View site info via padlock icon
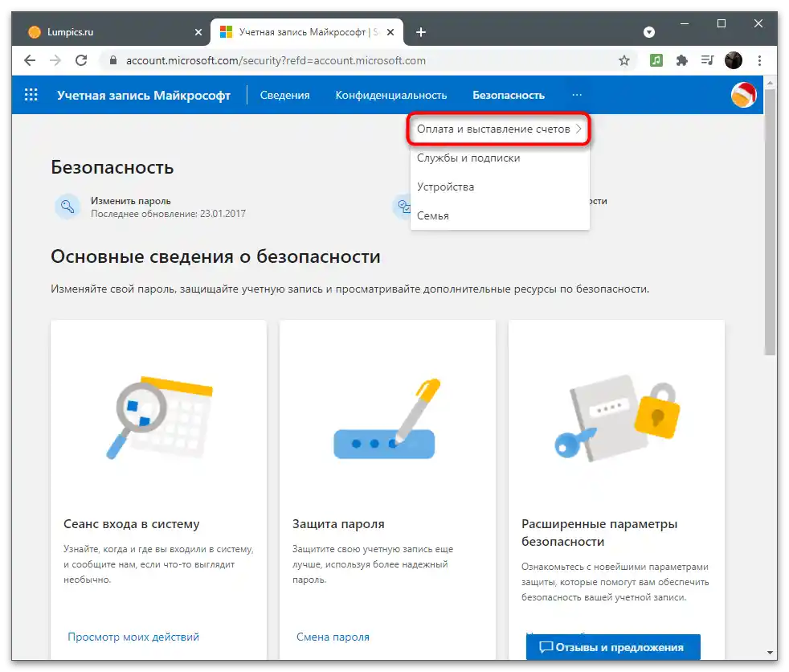 [113, 60]
